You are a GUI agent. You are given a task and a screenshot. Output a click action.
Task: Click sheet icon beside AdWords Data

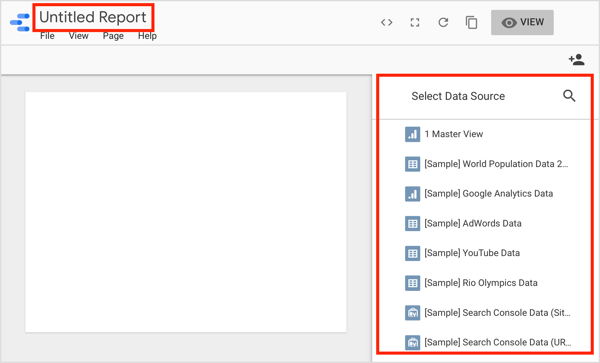pyautogui.click(x=412, y=223)
